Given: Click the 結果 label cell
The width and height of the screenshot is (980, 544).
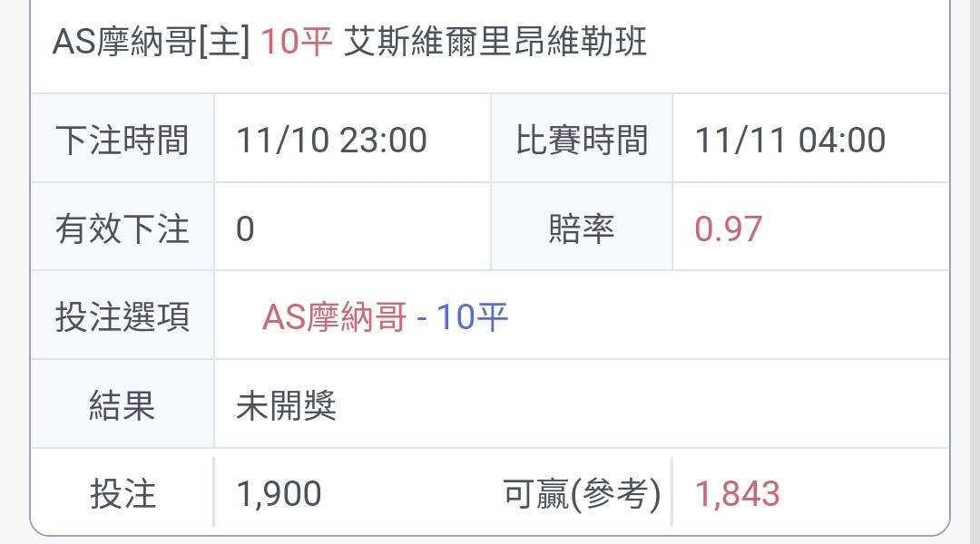Looking at the screenshot, I should (x=122, y=405).
